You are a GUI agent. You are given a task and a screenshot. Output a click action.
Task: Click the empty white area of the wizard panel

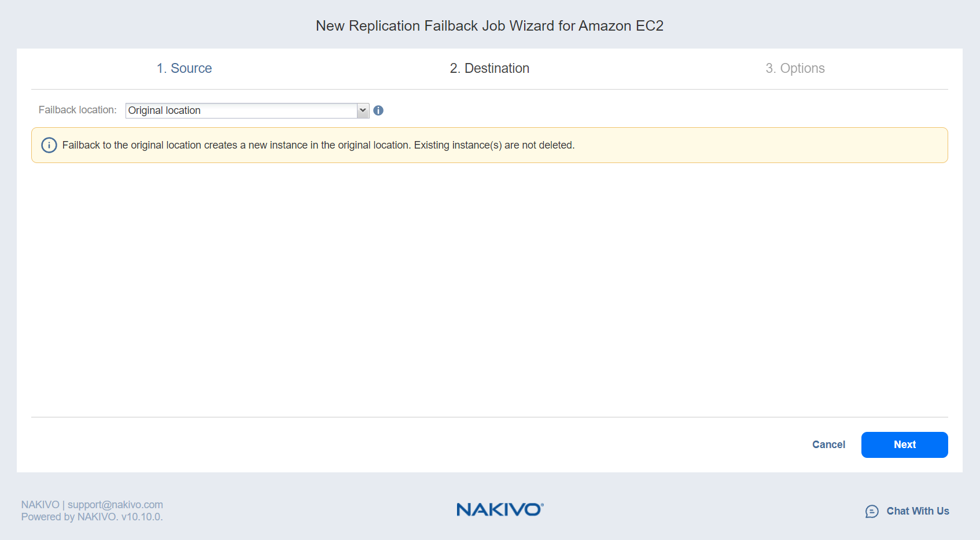[x=489, y=289]
